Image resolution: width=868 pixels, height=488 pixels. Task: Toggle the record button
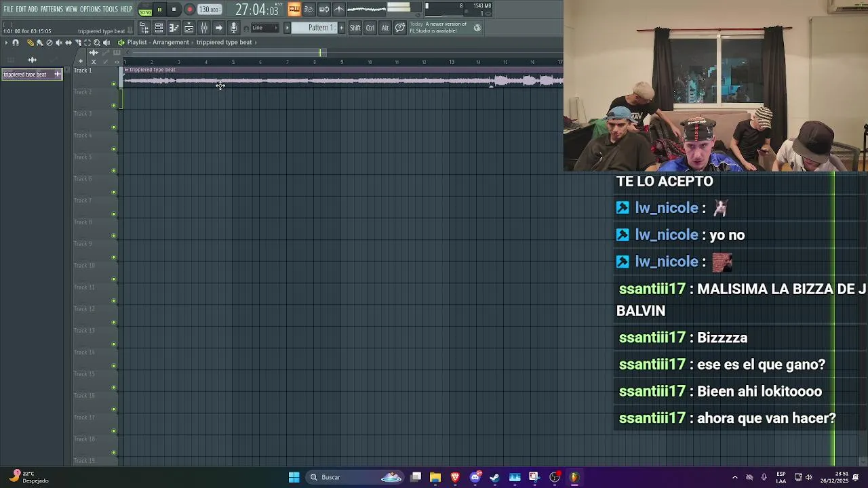[x=190, y=9]
